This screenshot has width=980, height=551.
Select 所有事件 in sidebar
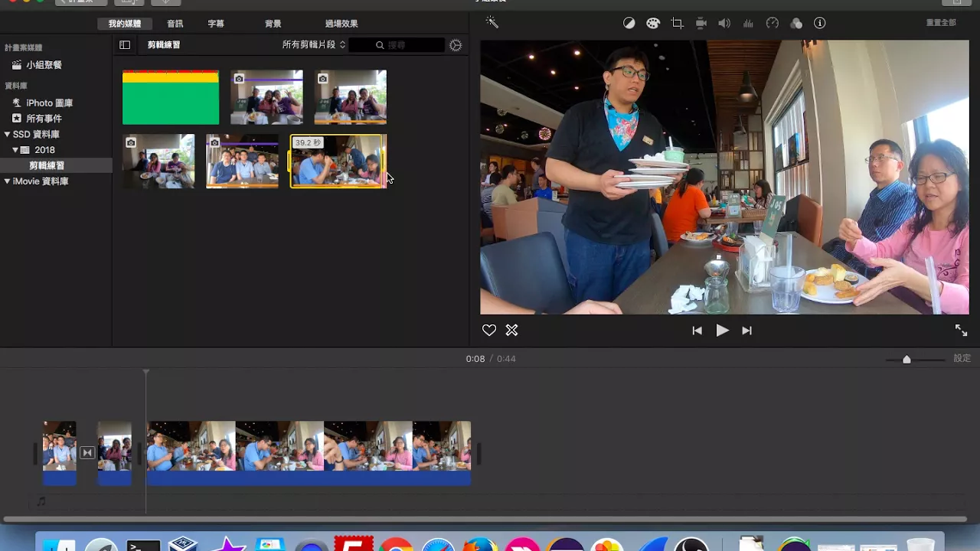[x=44, y=119]
